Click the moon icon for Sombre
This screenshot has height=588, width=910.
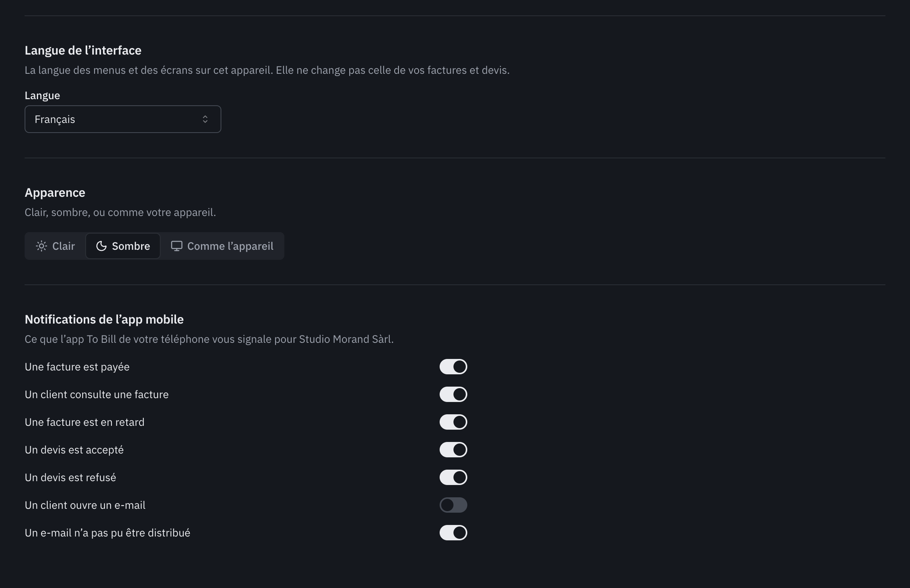pyautogui.click(x=101, y=246)
